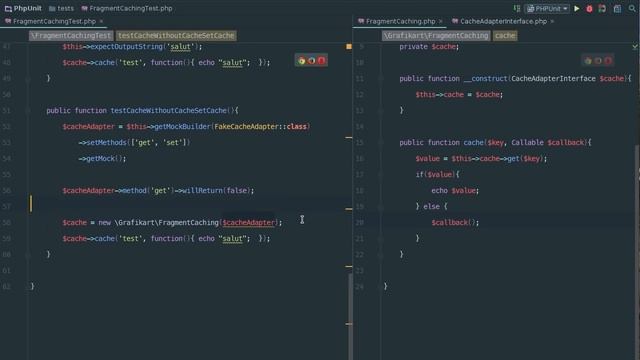Click the first browser icon in FragmentCaching.php editor
640x360 pixels.
588,61
